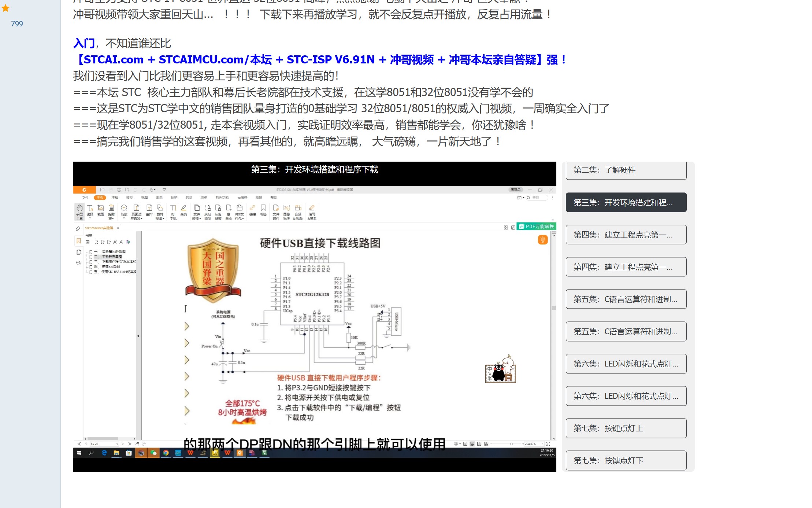Open the 页面适应选项 page-fit dropdown
This screenshot has height=508, width=812.
(137, 212)
